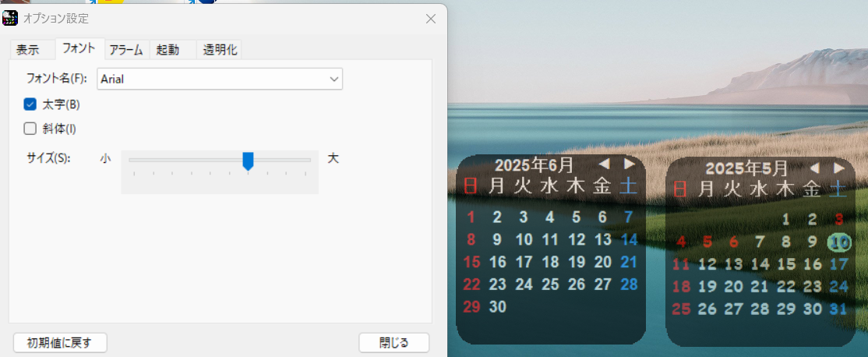The image size is (868, 357).
Task: Select June 27 in the June calendar
Action: coord(602,285)
